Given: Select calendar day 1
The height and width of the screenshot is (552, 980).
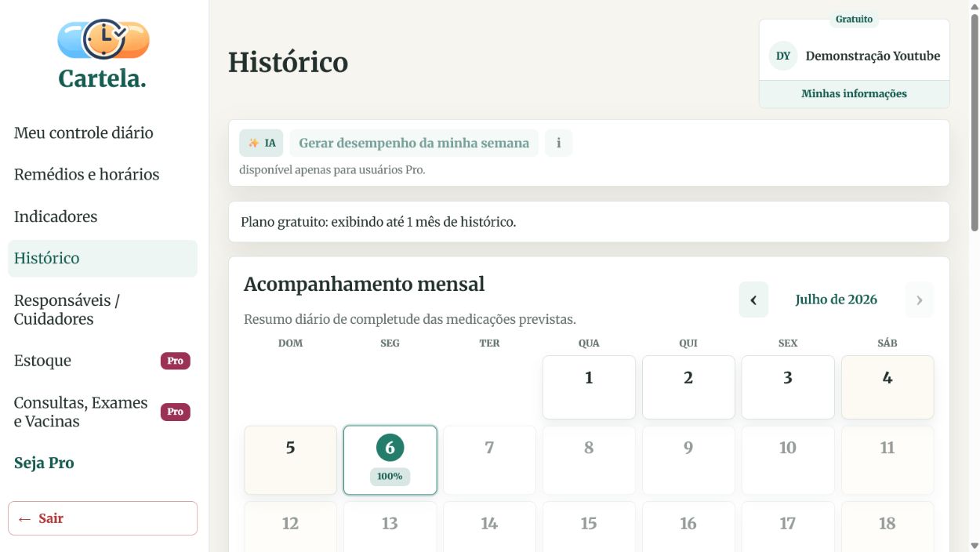Looking at the screenshot, I should [589, 387].
